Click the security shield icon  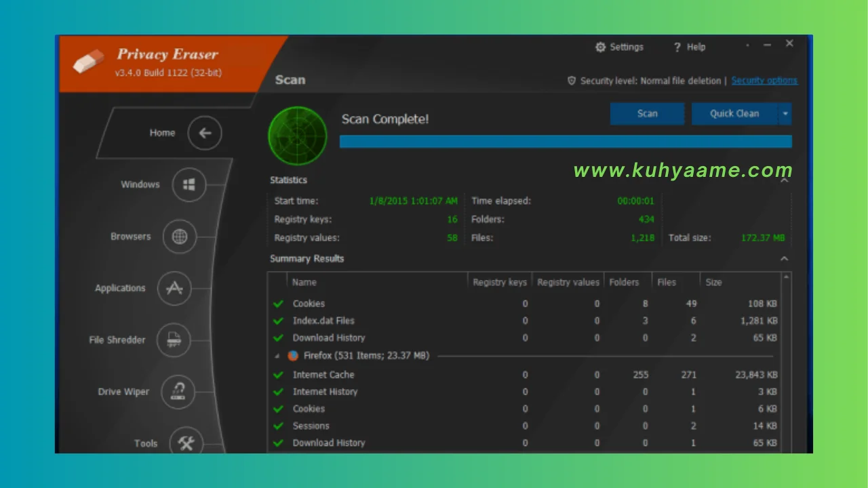pyautogui.click(x=572, y=81)
